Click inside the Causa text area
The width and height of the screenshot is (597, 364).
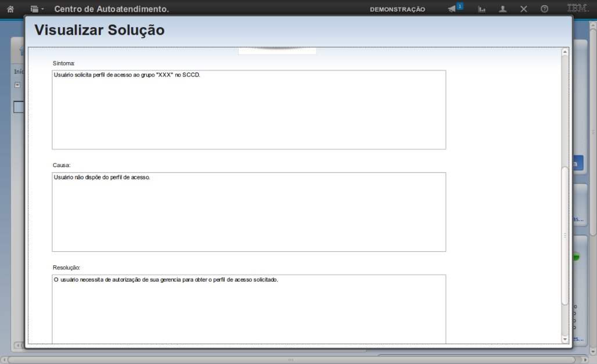(x=249, y=212)
